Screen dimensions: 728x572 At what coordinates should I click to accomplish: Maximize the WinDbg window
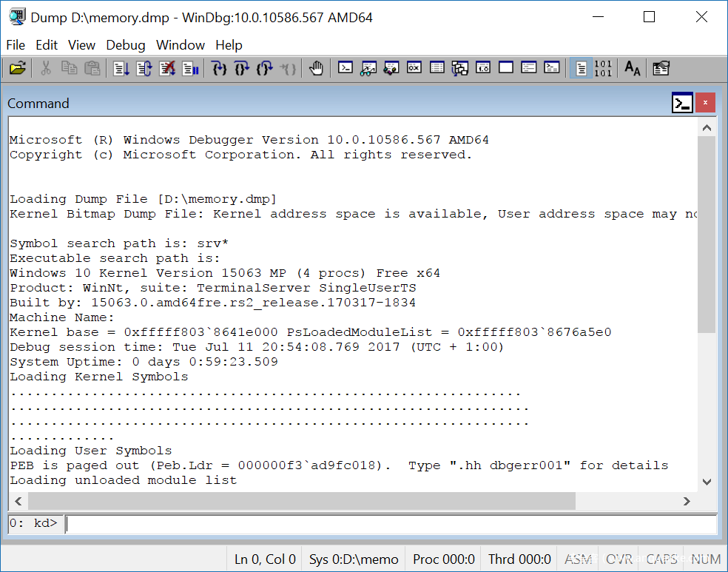[649, 17]
